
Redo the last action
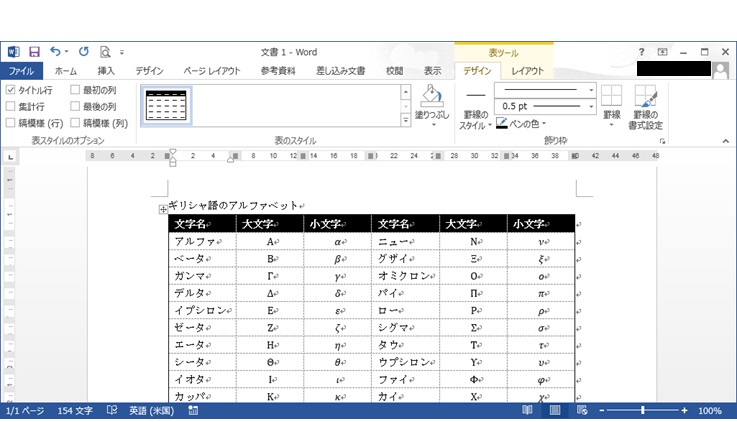pos(84,51)
